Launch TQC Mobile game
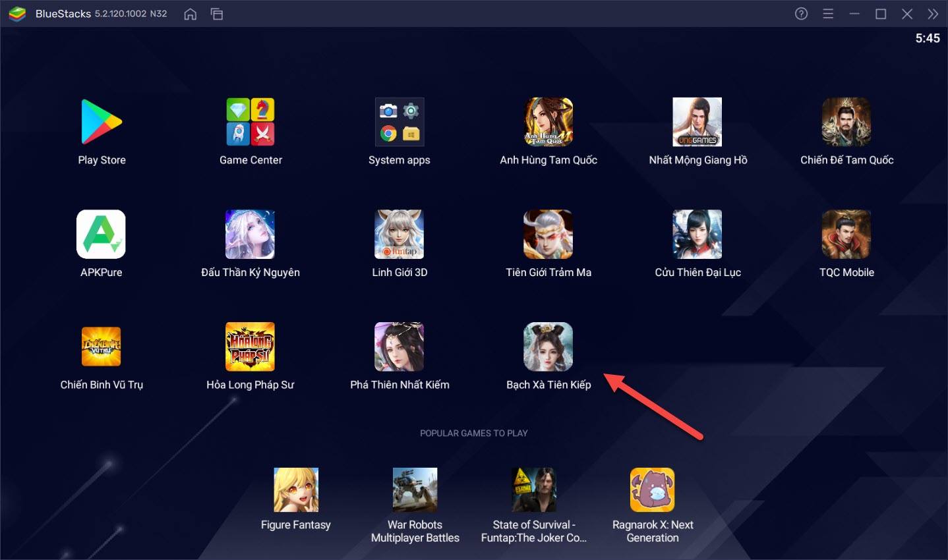This screenshot has height=560, width=948. pyautogui.click(x=846, y=235)
